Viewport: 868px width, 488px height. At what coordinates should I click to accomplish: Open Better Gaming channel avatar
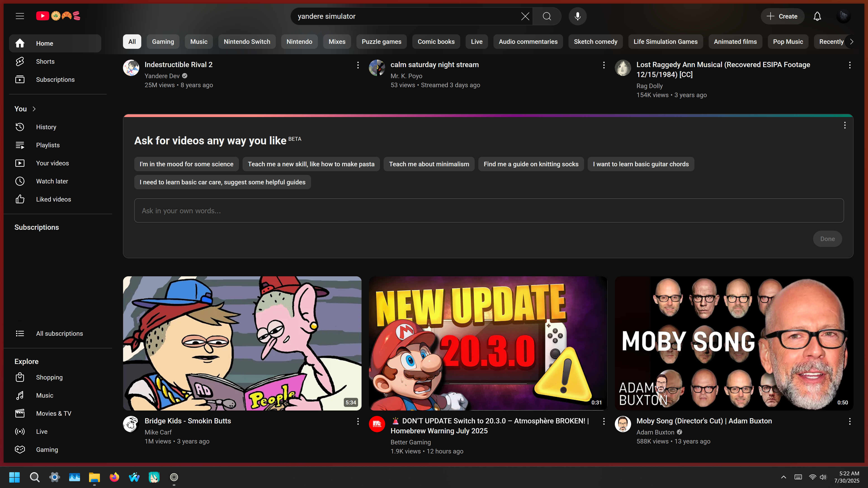click(377, 424)
